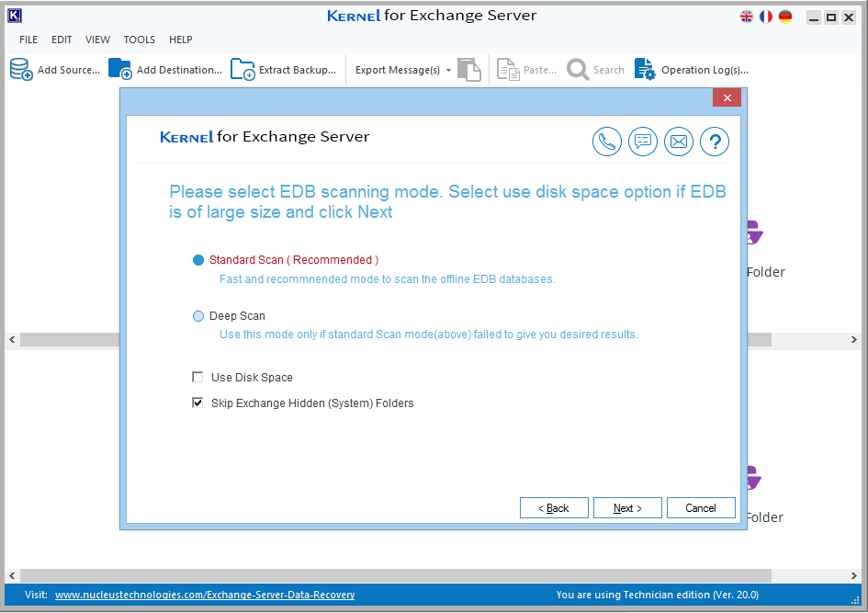Click the Paste toolbar icon
The width and height of the screenshot is (868, 613).
tap(508, 70)
